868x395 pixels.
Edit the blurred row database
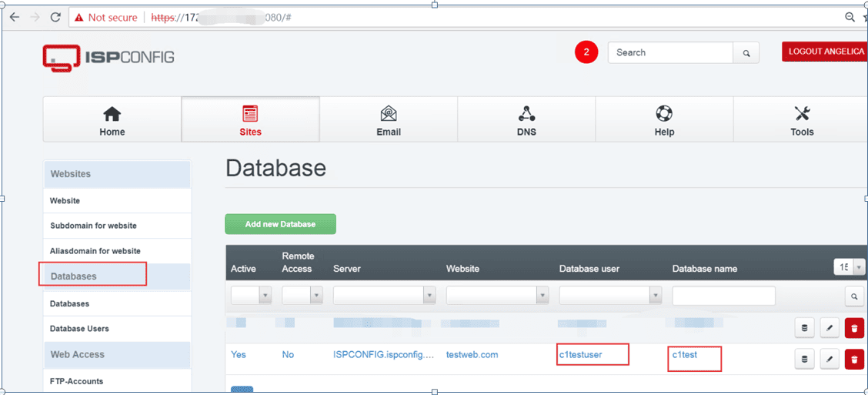click(830, 328)
